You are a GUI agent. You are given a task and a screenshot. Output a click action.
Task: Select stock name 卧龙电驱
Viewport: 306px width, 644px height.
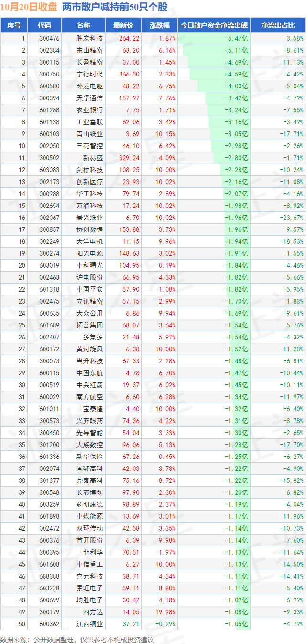pyautogui.click(x=89, y=86)
